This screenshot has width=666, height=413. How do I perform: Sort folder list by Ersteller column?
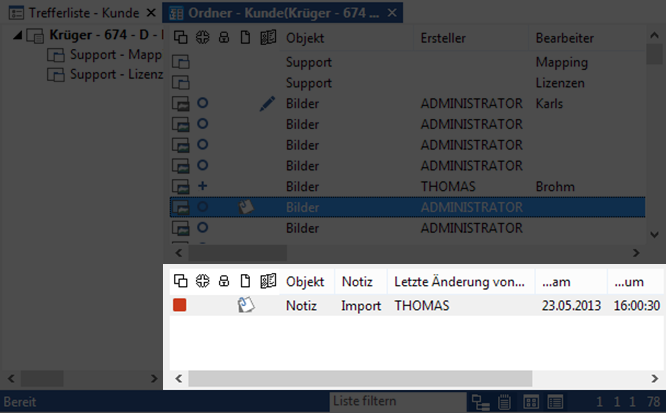click(x=444, y=38)
